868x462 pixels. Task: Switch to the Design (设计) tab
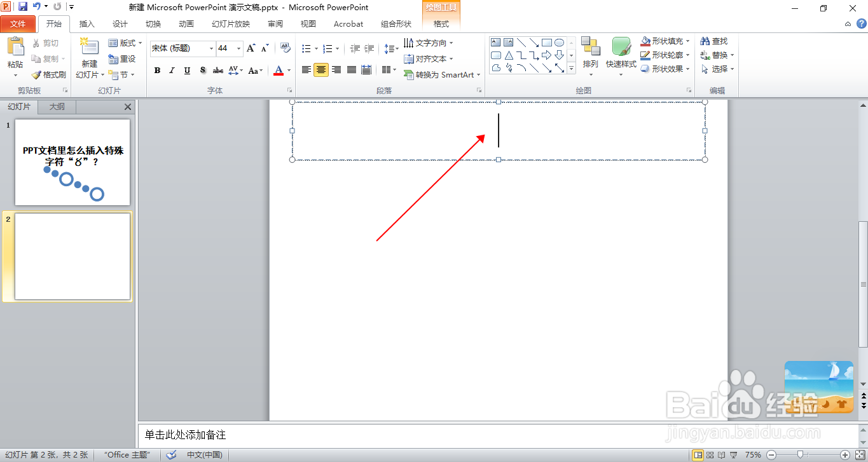coord(120,24)
